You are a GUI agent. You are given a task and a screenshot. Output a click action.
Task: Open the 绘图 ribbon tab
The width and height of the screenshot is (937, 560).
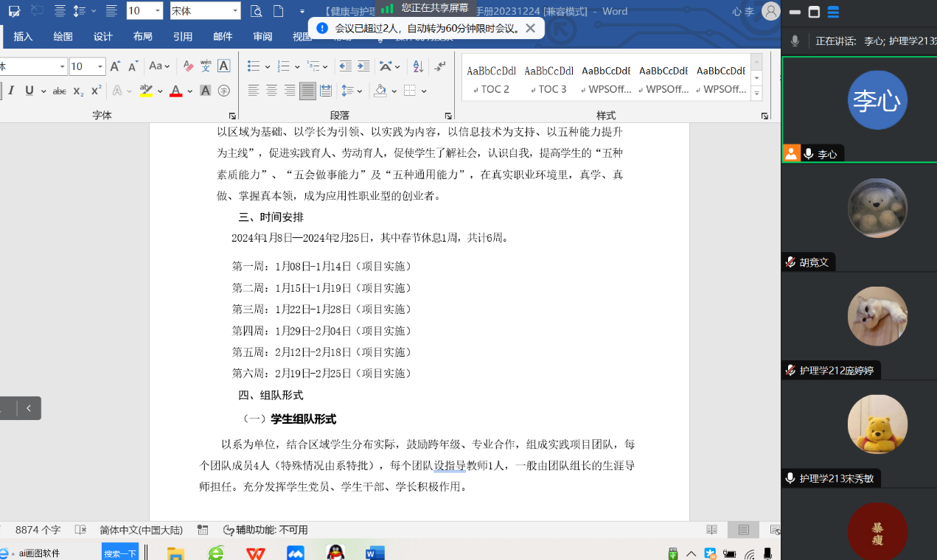coord(63,36)
